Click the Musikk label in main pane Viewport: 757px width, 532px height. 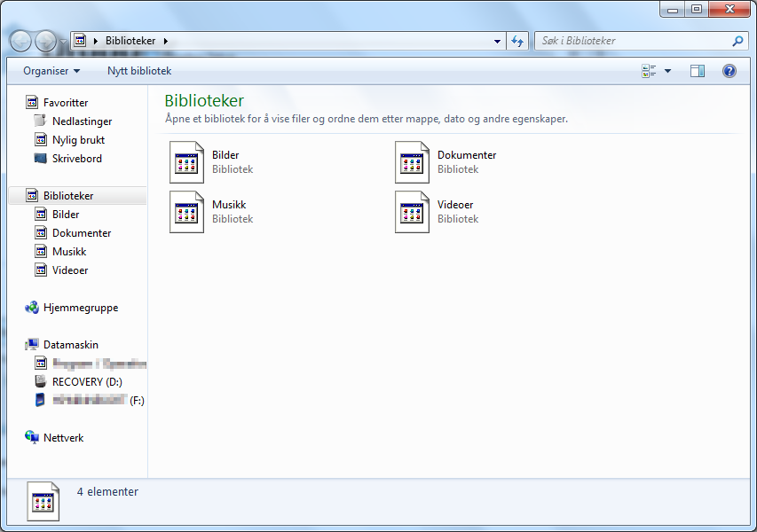[229, 205]
